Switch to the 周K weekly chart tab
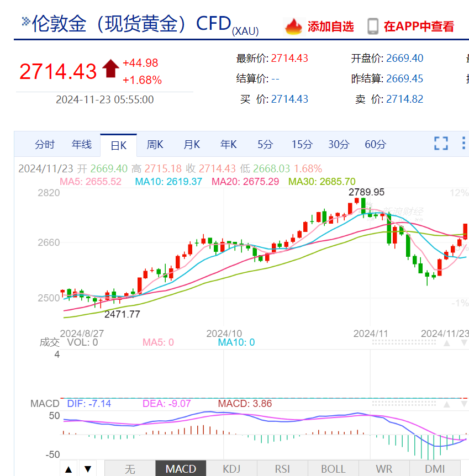Screen dimensions: 469x476 (155, 145)
